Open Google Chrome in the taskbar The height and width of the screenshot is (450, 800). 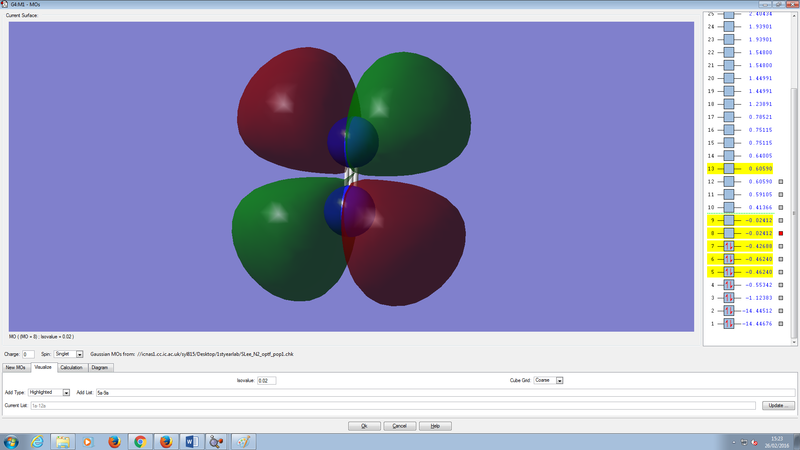pyautogui.click(x=139, y=441)
